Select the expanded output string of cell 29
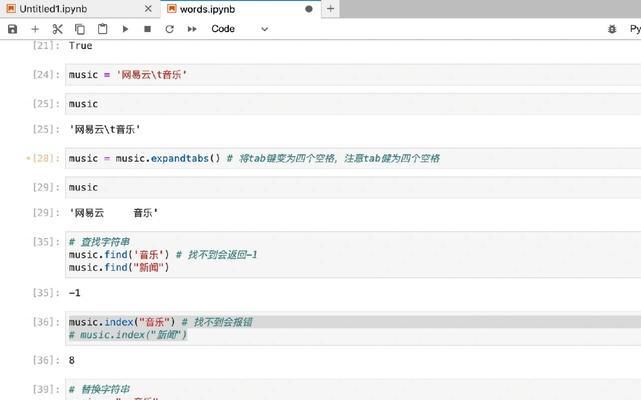Viewport: 641px width, 400px height. tap(114, 213)
